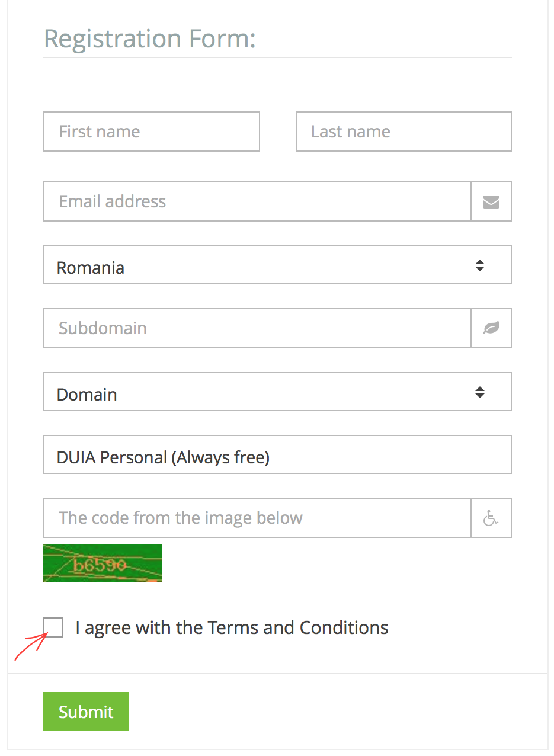554x756 pixels.
Task: Click the up-down arrows on Domain selector
Action: [x=480, y=392]
